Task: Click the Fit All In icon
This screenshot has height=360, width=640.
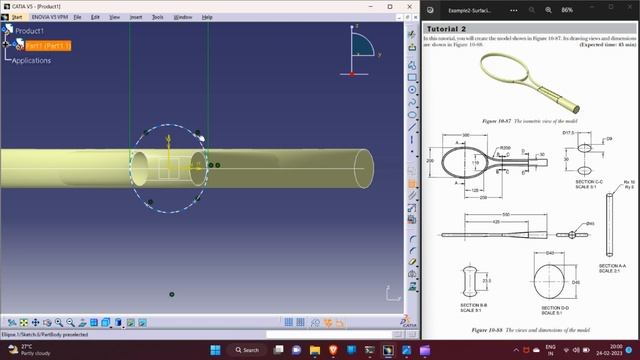Action: coord(24,323)
